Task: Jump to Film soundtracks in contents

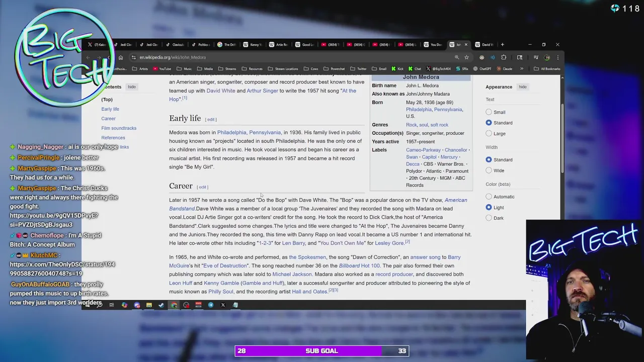Action: pyautogui.click(x=119, y=128)
